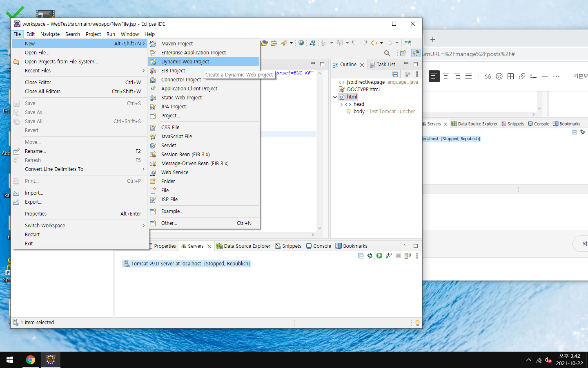Click the align left icon in browser editor
Image resolution: width=588 pixels, height=368 pixels.
(434, 76)
